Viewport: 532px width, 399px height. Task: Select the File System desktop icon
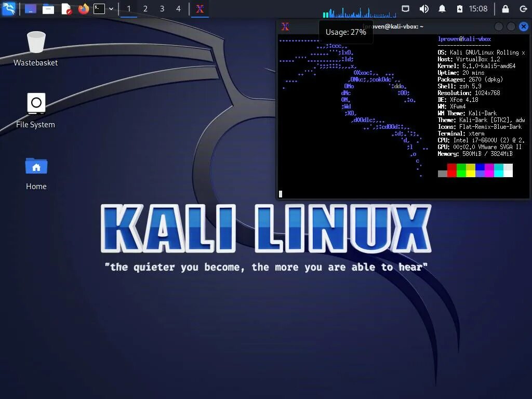point(36,111)
